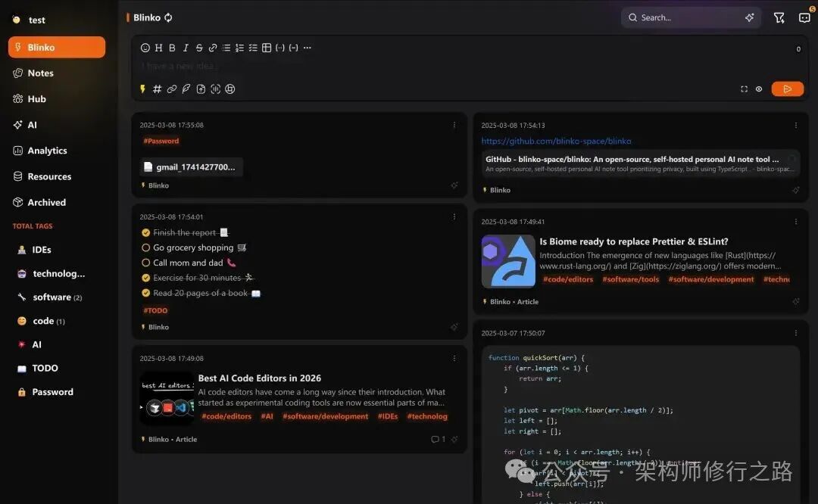Click #IDEs tag in AI Code Editors card
Image resolution: width=818 pixels, height=504 pixels.
(388, 416)
